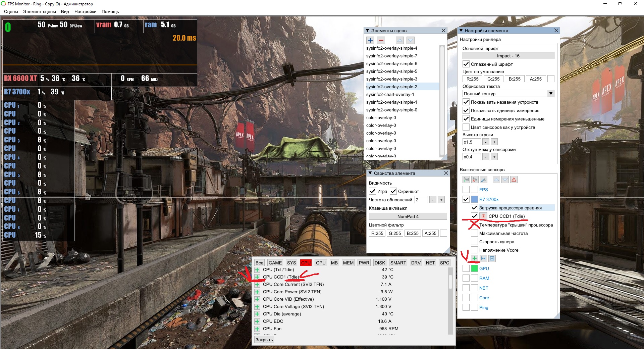Image resolution: width=644 pixels, height=349 pixels.
Task: Close the Элементы сцены panel
Action: click(443, 31)
